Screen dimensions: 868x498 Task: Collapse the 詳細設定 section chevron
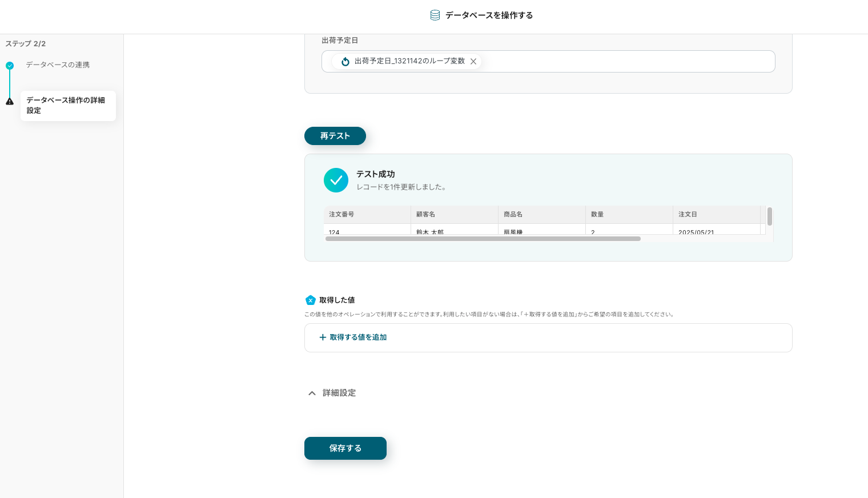click(312, 393)
